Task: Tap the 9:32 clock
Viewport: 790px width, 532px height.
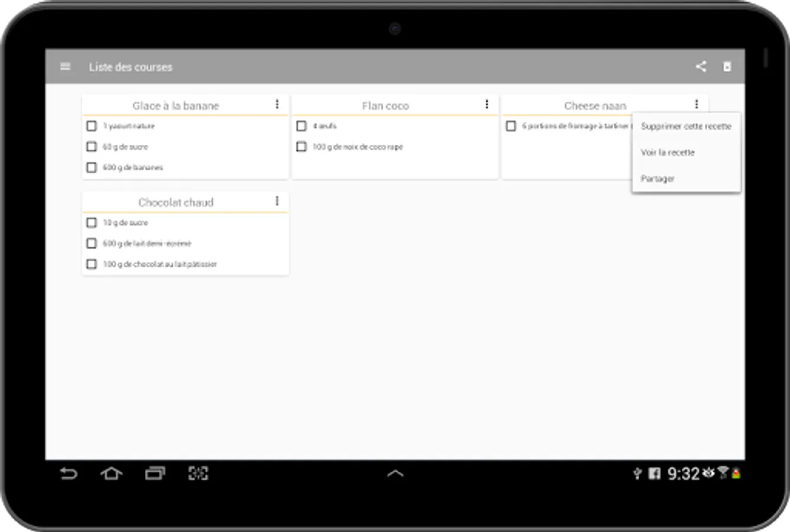Action: pos(684,473)
